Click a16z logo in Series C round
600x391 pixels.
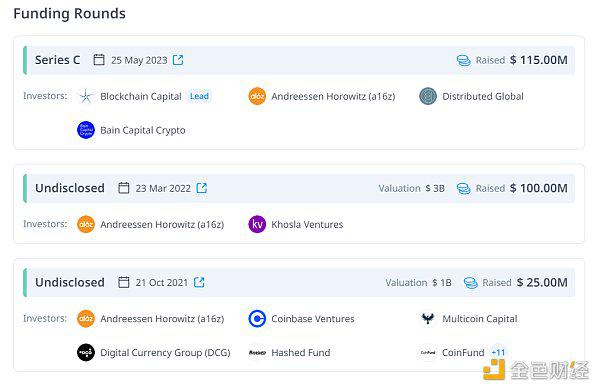click(x=257, y=96)
